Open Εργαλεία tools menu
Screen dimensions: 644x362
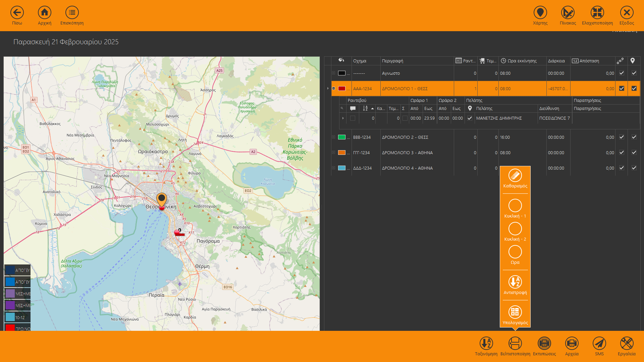coord(627,347)
